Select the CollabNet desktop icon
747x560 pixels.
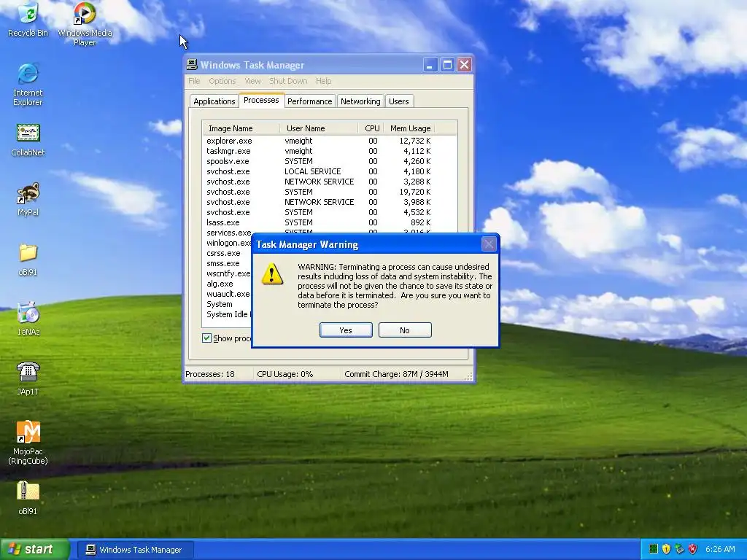(28, 140)
